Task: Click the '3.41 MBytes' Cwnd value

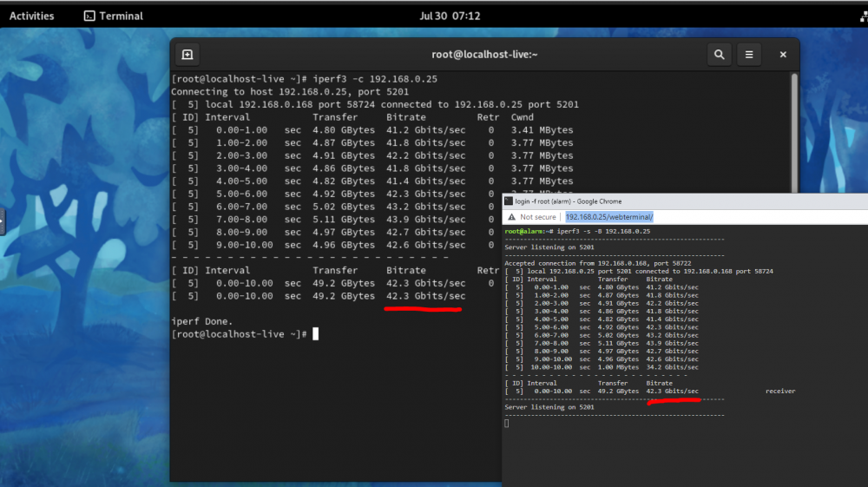Action: (x=542, y=130)
